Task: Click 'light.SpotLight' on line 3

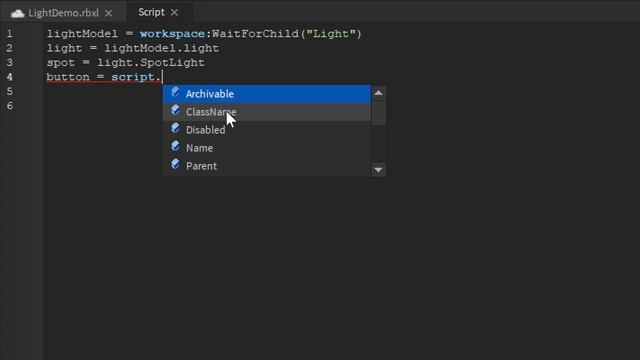Action: coord(151,62)
